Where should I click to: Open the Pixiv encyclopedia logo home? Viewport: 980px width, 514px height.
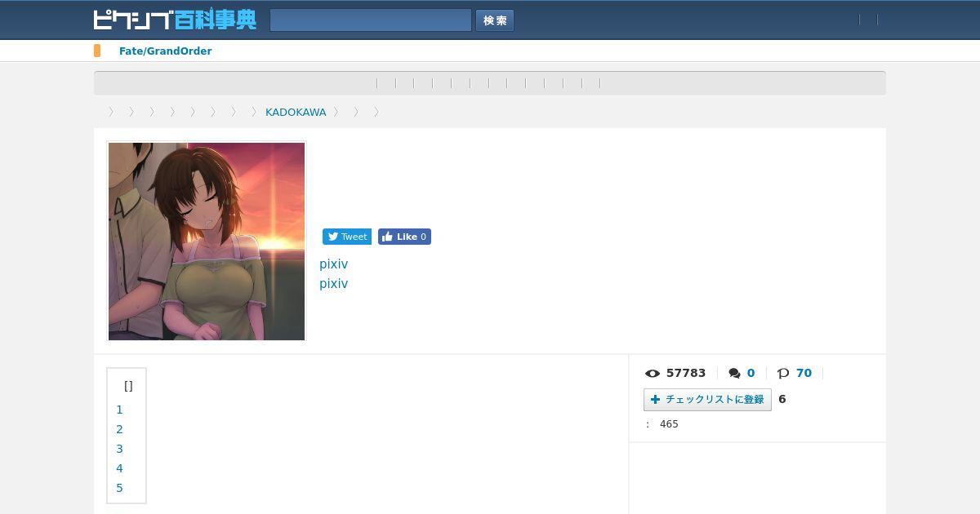(175, 20)
